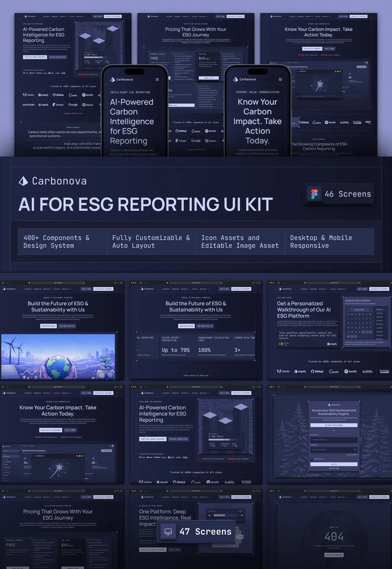Toggle the Remember me checkbox
Image resolution: width=392 pixels, height=569 pixels.
coord(312,459)
